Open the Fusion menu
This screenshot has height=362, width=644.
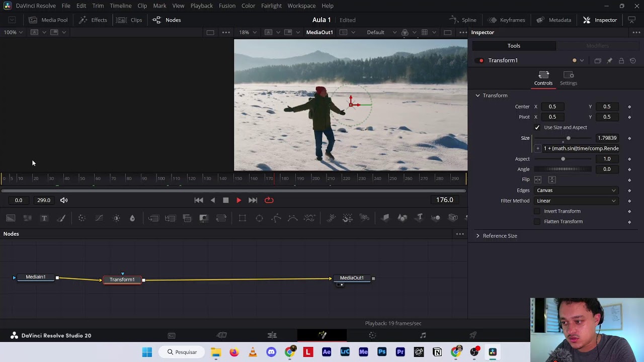click(227, 6)
